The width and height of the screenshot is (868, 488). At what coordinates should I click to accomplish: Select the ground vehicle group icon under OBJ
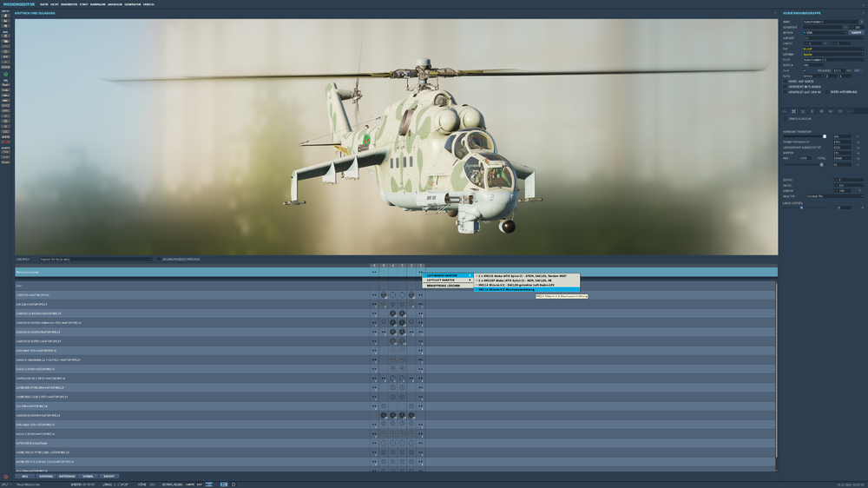[x=5, y=100]
